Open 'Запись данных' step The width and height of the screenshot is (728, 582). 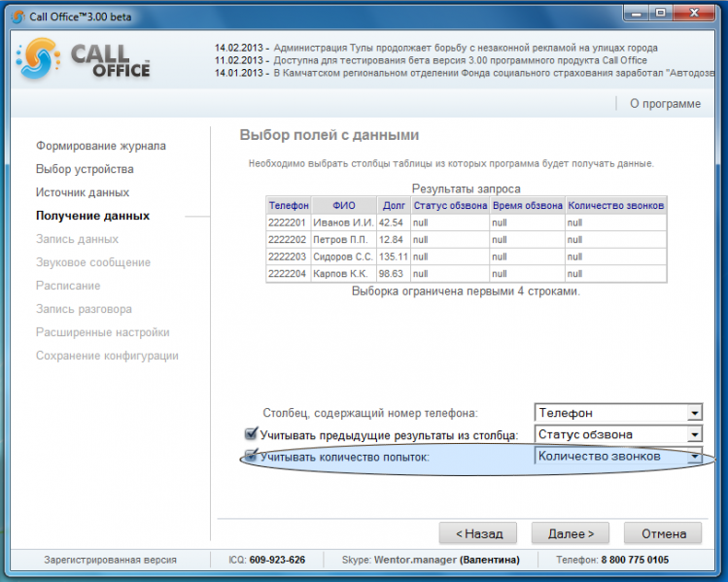(x=77, y=239)
